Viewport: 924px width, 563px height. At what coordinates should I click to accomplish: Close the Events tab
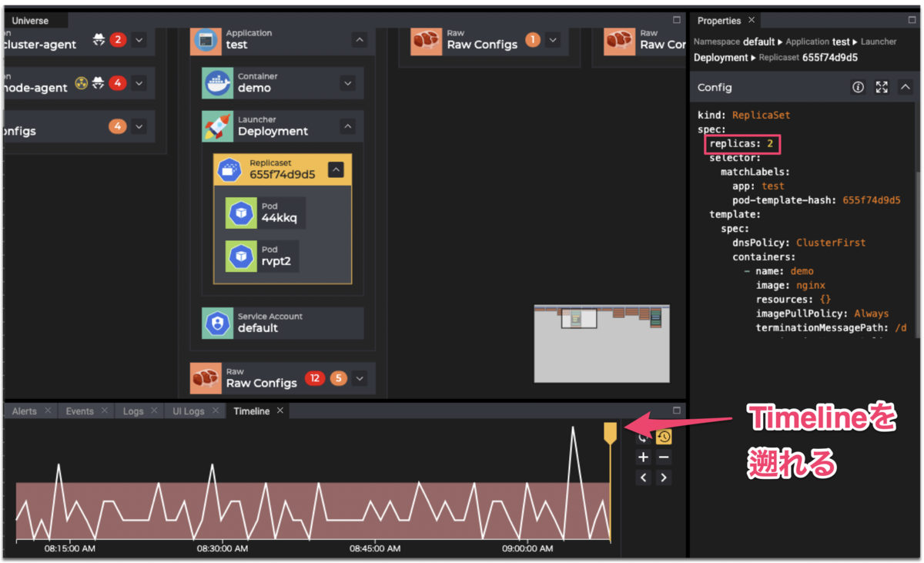click(x=105, y=411)
